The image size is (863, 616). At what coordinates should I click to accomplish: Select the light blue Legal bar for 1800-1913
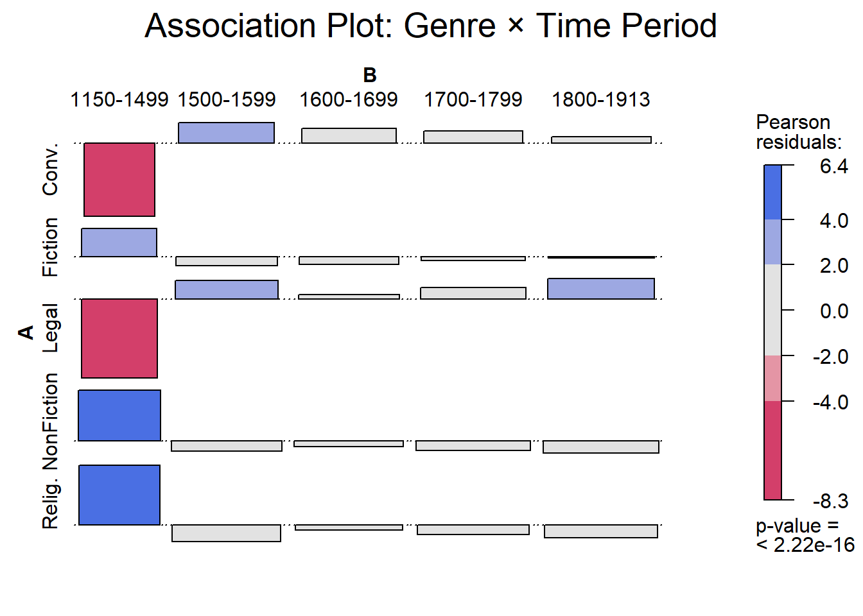[x=600, y=289]
